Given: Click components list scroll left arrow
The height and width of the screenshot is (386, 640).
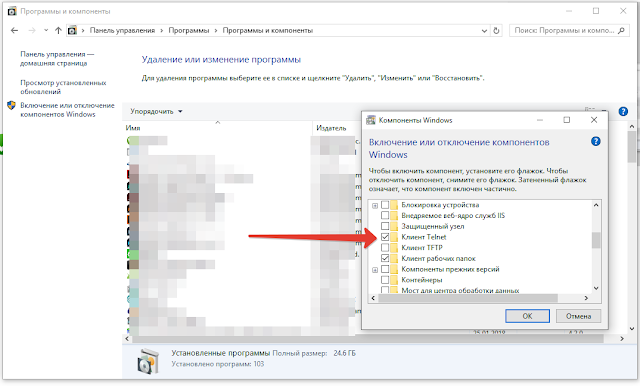Looking at the screenshot, I should (x=373, y=298).
